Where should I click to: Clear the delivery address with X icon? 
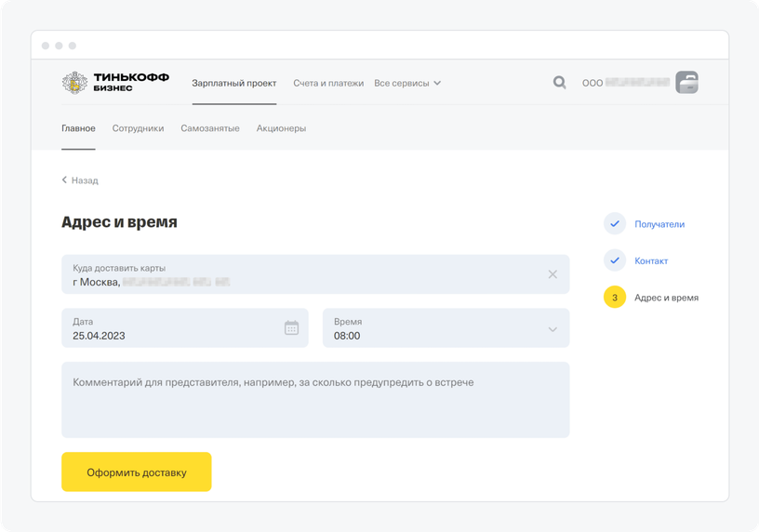pos(553,274)
